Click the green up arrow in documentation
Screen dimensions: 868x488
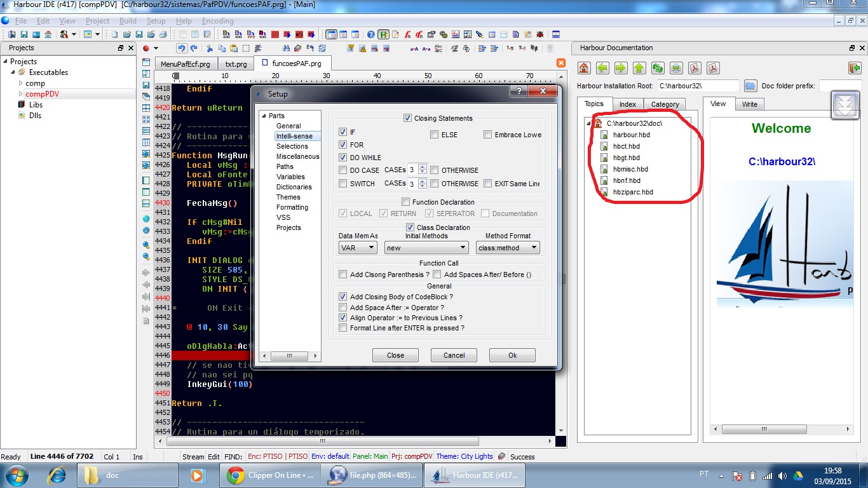[x=639, y=68]
